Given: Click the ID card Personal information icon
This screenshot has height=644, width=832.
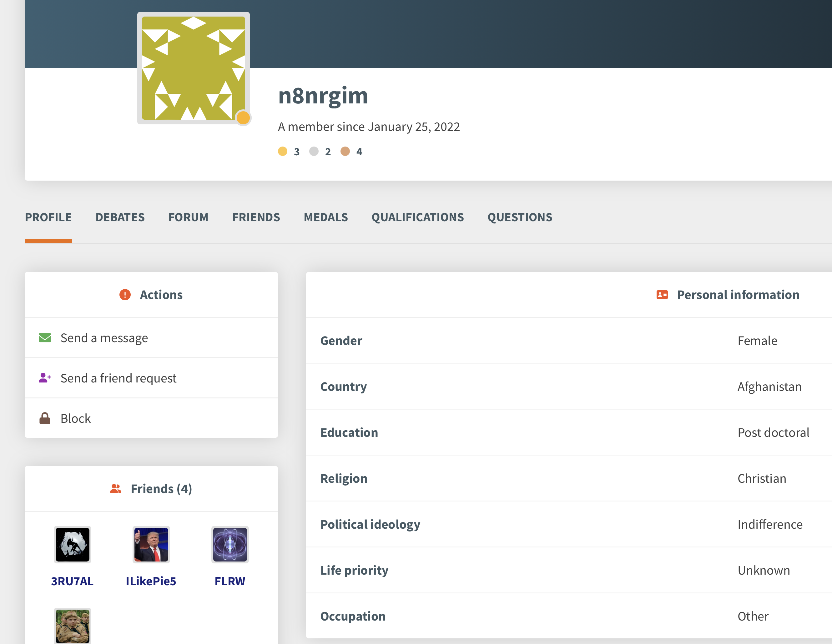Looking at the screenshot, I should pyautogui.click(x=662, y=295).
